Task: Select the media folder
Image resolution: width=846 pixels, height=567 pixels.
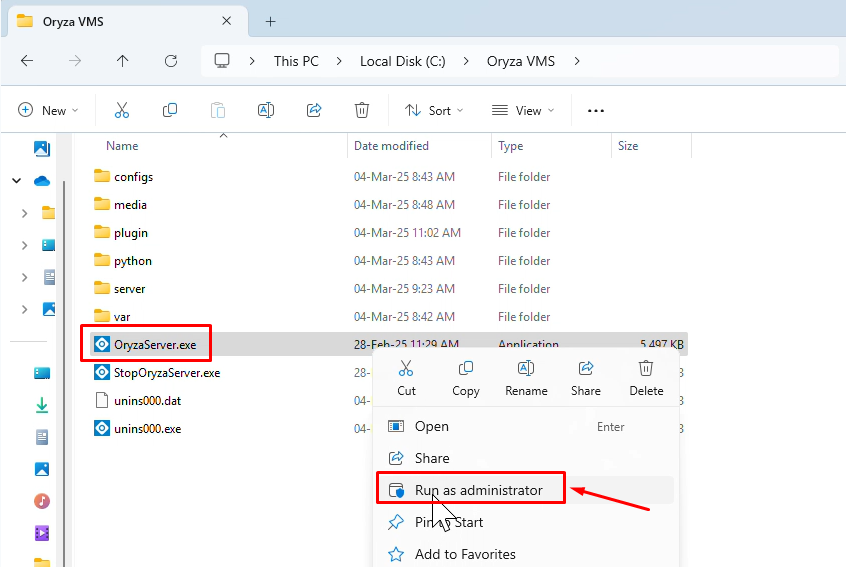Action: pyautogui.click(x=130, y=204)
